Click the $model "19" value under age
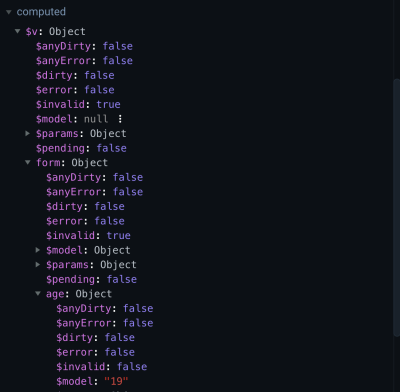400x392 pixels. click(x=116, y=381)
